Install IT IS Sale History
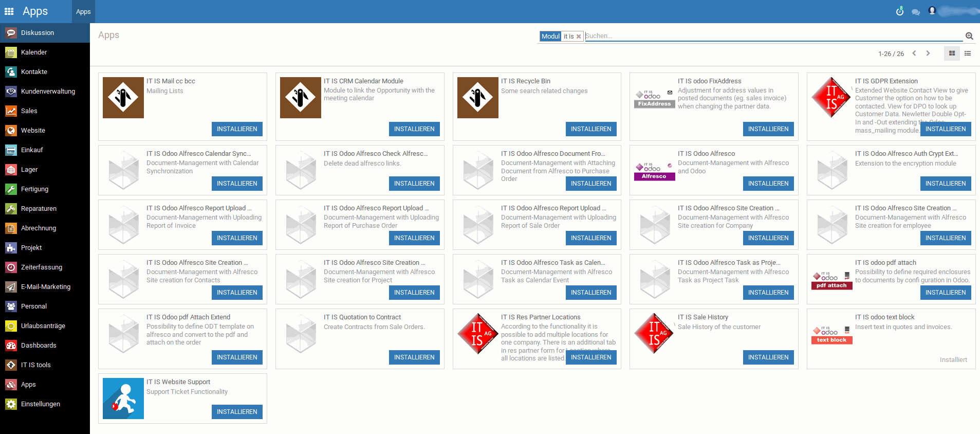This screenshot has width=980, height=434. pos(768,357)
